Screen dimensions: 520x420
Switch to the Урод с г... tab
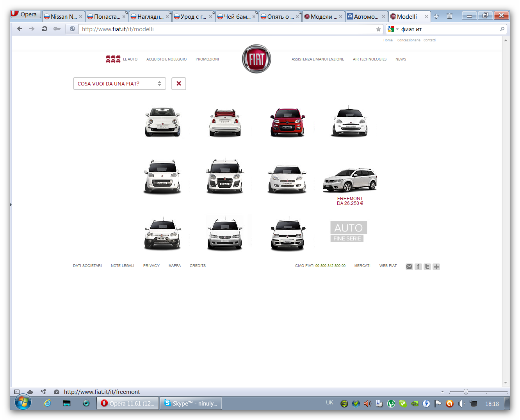[x=192, y=16]
